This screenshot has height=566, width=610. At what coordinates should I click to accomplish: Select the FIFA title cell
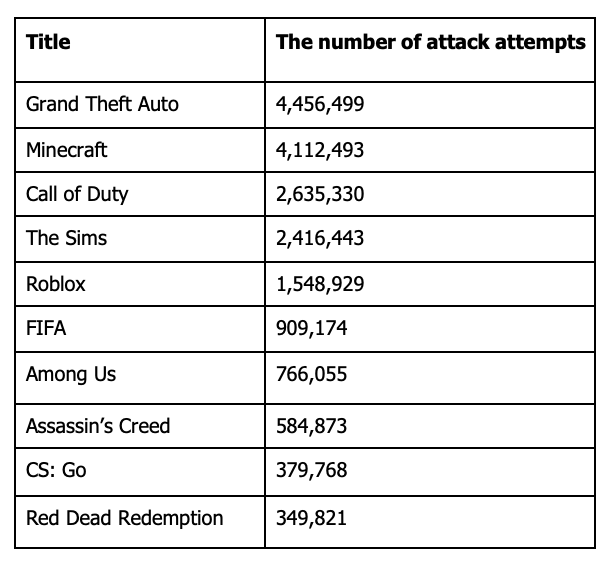pos(46,328)
